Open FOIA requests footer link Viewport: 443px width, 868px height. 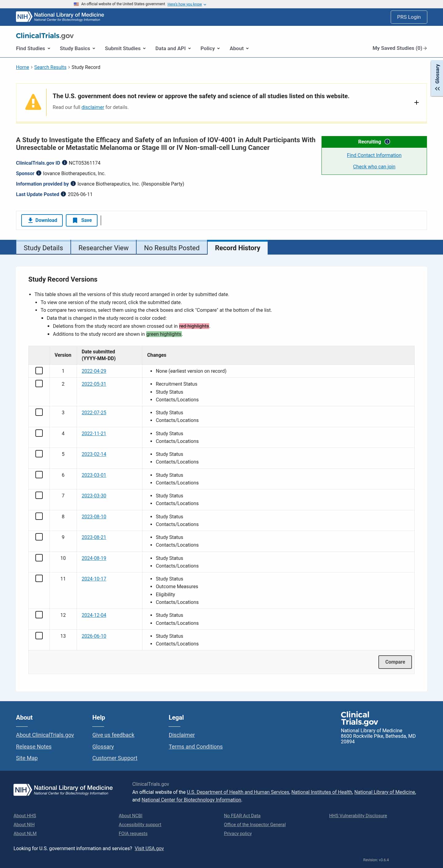[133, 834]
